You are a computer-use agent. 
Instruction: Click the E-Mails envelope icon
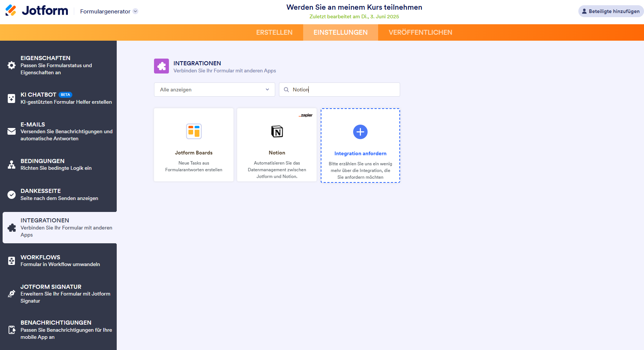(x=12, y=131)
